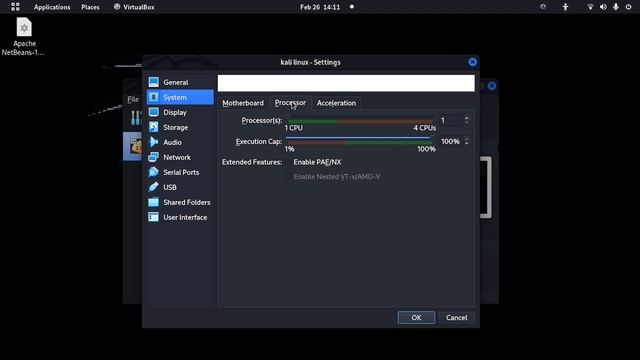Open the clock showing Feb 26 14:11
640x360 pixels.
click(320, 7)
